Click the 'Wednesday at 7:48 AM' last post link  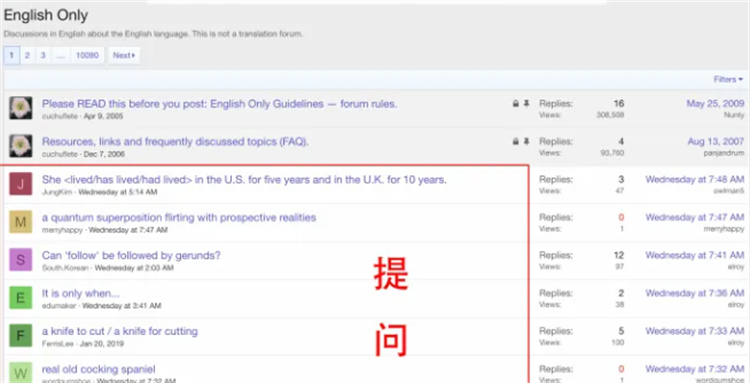[x=695, y=179]
